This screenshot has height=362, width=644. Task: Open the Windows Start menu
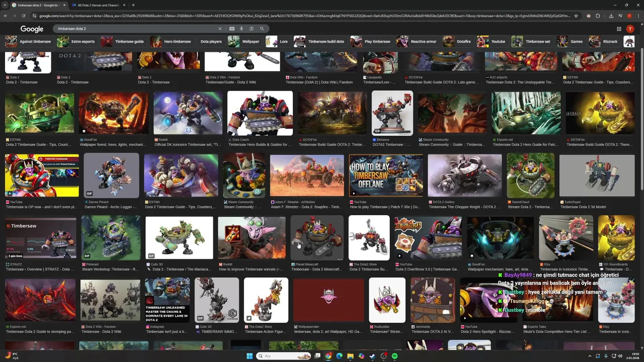[250, 356]
